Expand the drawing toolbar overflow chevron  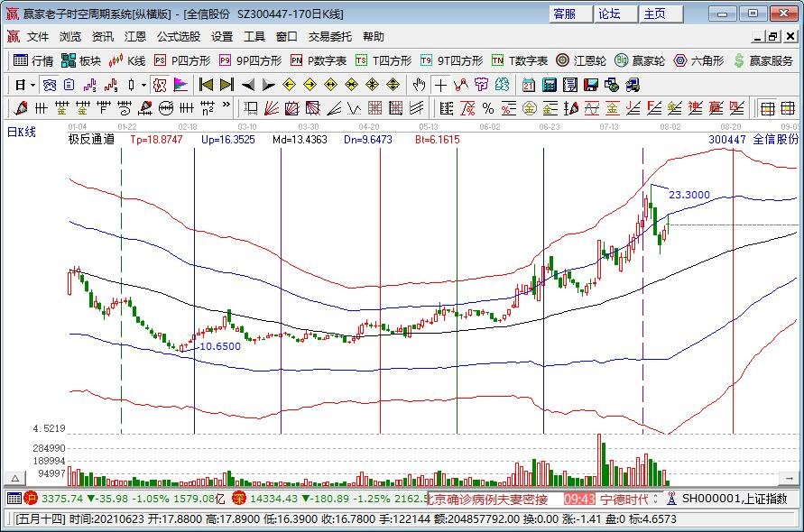coord(226,108)
